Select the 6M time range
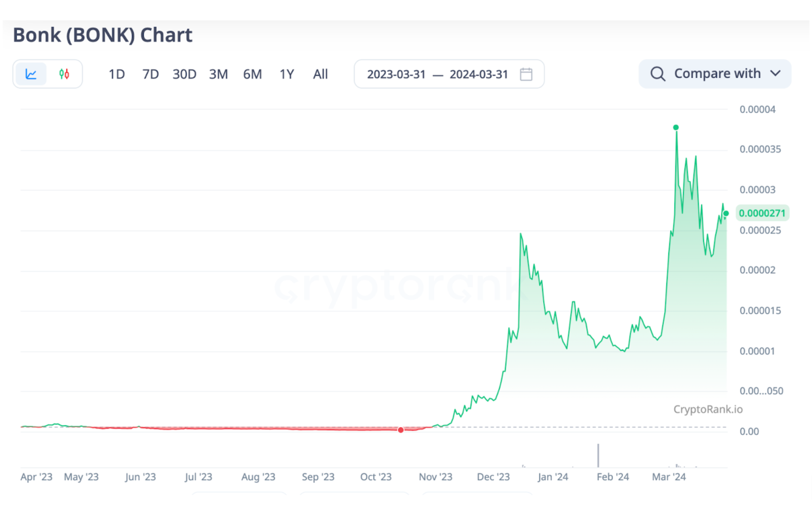 coord(252,74)
